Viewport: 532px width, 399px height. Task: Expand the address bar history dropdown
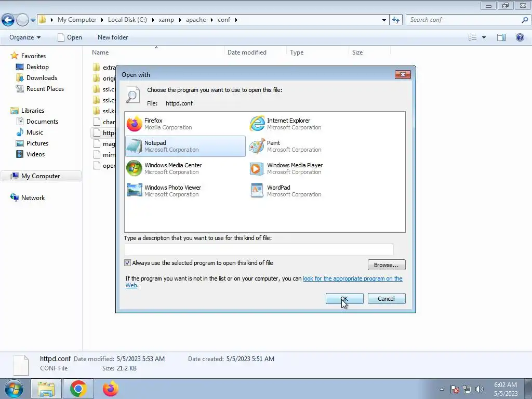click(384, 20)
